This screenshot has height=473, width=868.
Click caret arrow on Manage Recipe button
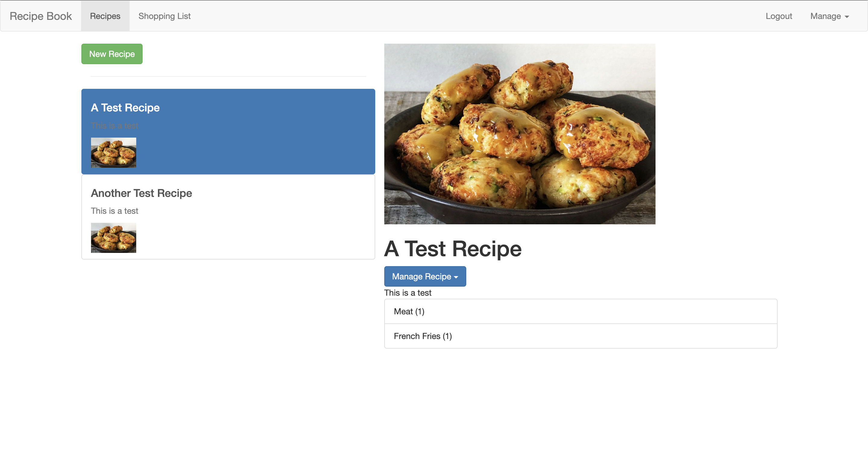[456, 277]
